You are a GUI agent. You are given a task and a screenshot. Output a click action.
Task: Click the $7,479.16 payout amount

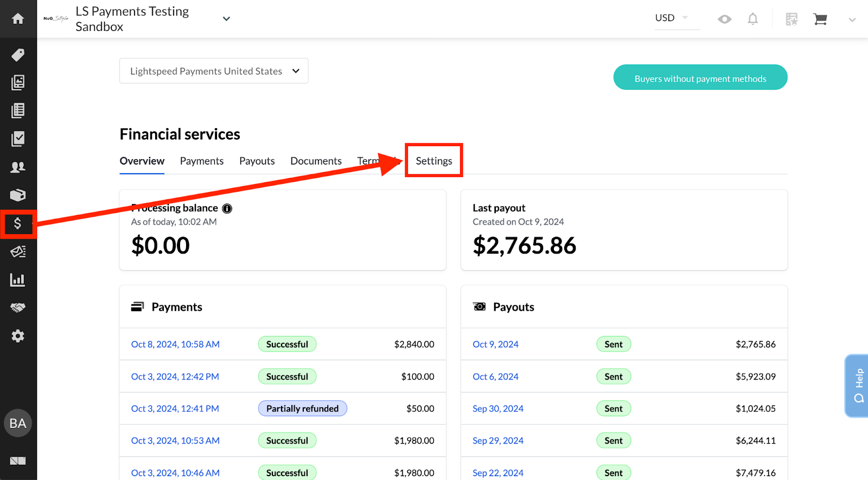(756, 473)
